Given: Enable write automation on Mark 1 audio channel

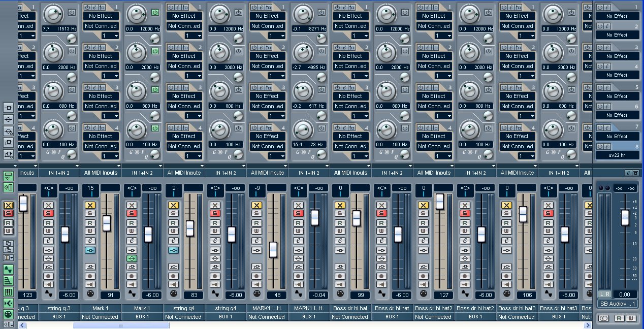Looking at the screenshot, I should click(132, 232).
